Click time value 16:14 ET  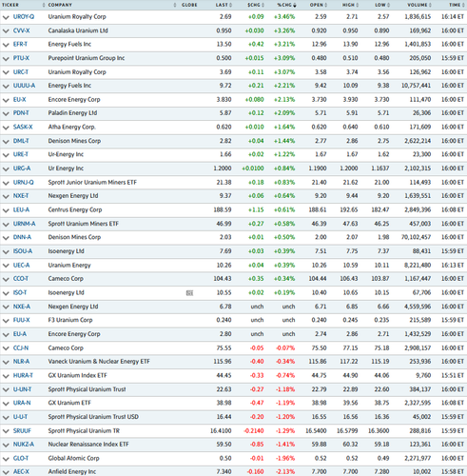click(x=453, y=17)
